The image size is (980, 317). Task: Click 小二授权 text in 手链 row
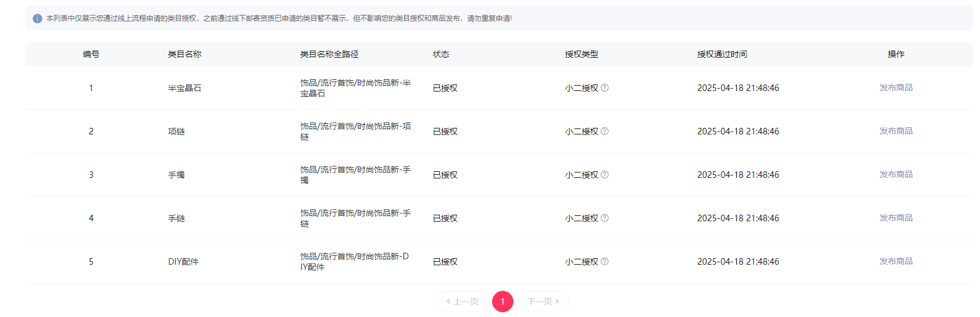point(582,218)
